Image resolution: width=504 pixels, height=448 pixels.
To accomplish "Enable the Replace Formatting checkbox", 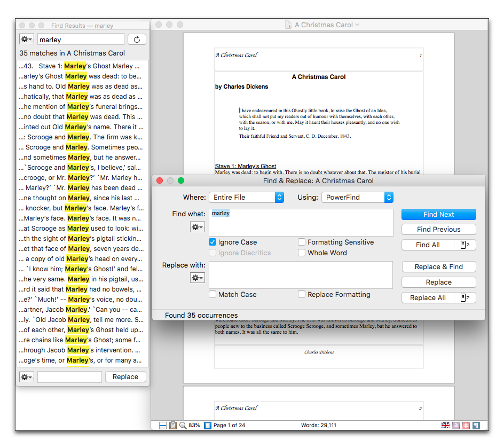I will (x=302, y=294).
